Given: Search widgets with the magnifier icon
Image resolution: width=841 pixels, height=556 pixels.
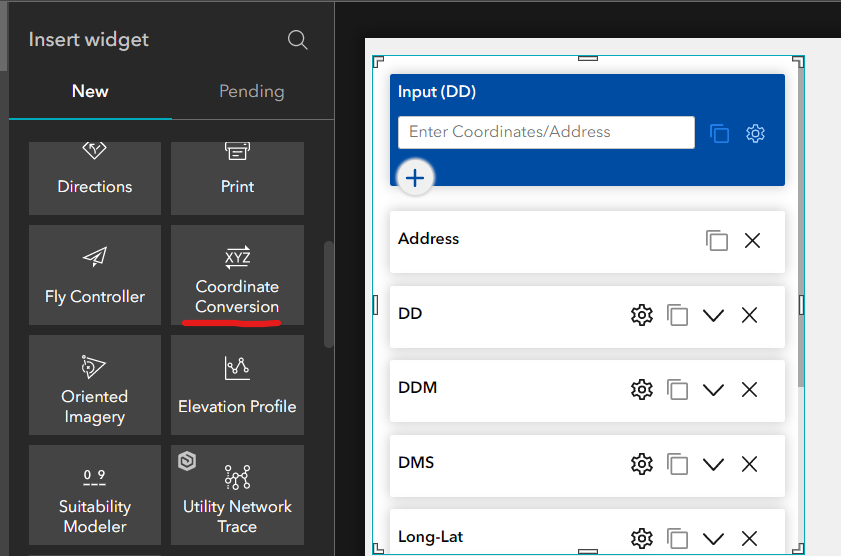Looking at the screenshot, I should (297, 40).
